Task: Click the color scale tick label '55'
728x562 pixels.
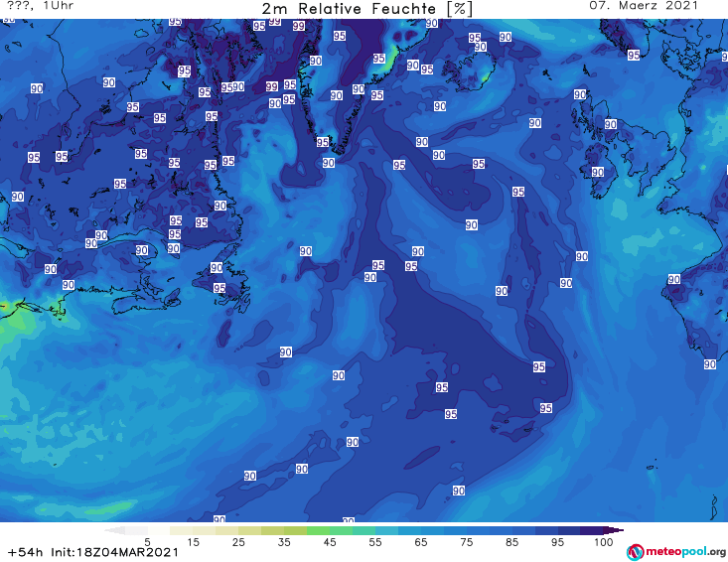Action: (x=375, y=542)
